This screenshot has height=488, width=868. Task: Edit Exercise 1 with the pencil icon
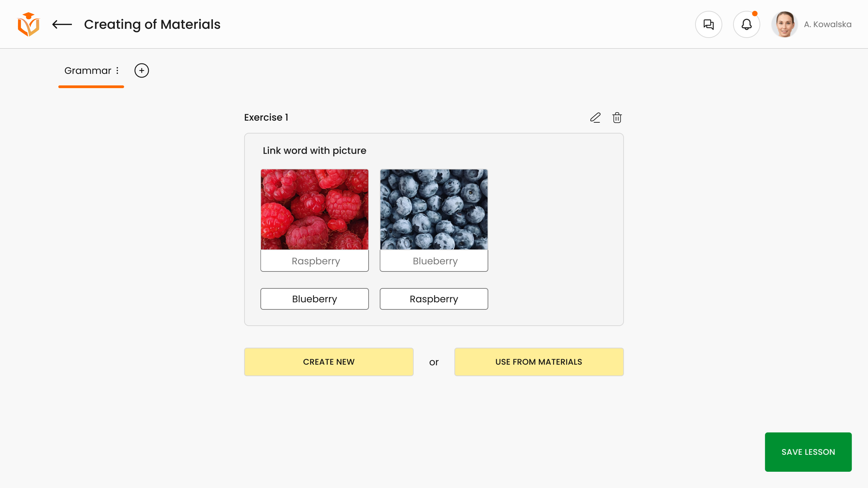click(x=595, y=118)
